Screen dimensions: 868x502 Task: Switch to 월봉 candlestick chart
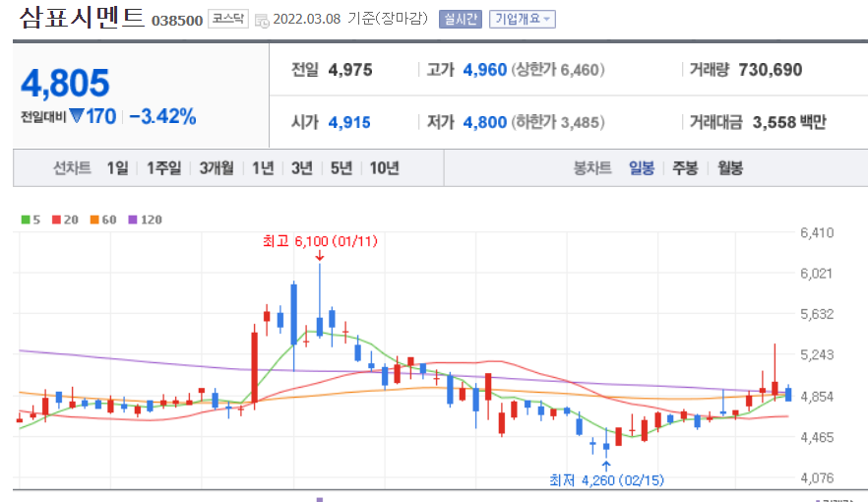(730, 168)
